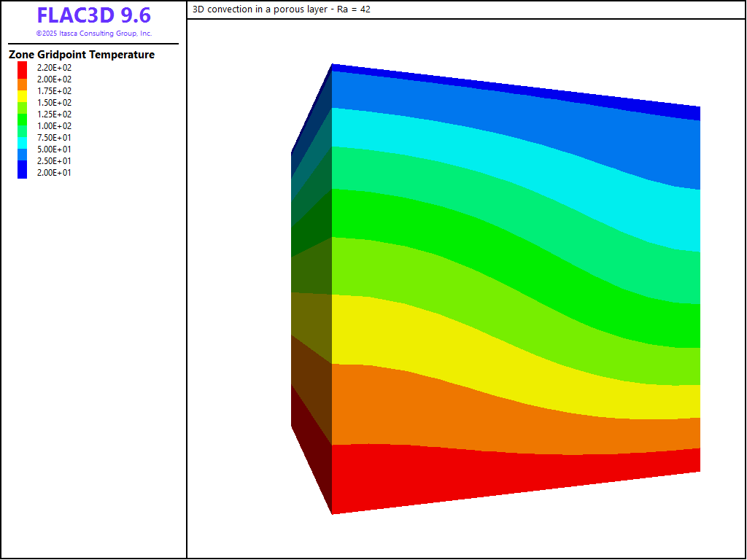The height and width of the screenshot is (560, 747).
Task: Select the yellow legend color swatch
Action: 22,96
